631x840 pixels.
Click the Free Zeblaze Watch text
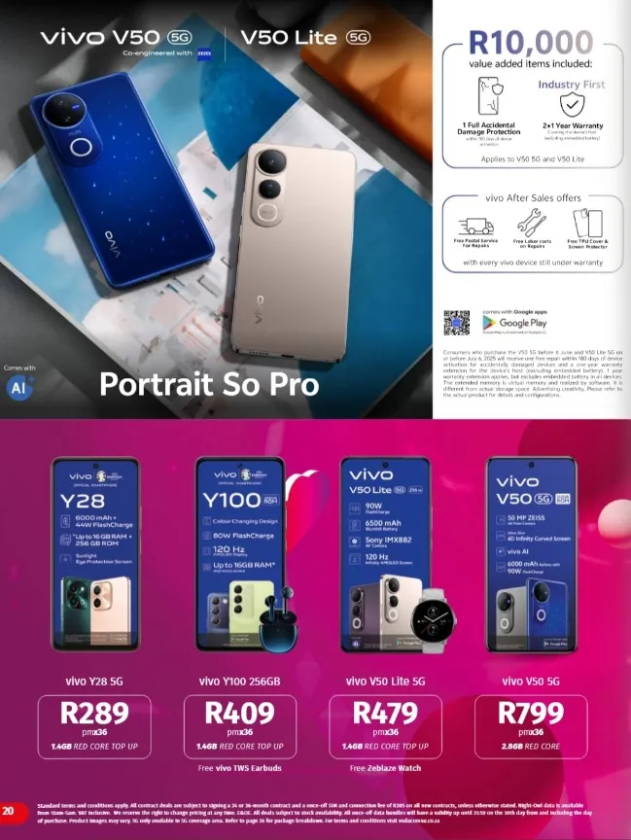pyautogui.click(x=385, y=768)
